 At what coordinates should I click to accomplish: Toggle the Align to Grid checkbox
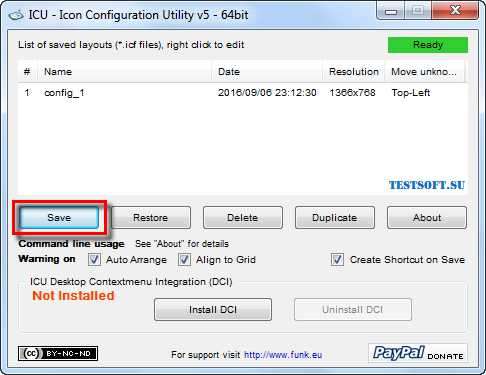(x=184, y=259)
